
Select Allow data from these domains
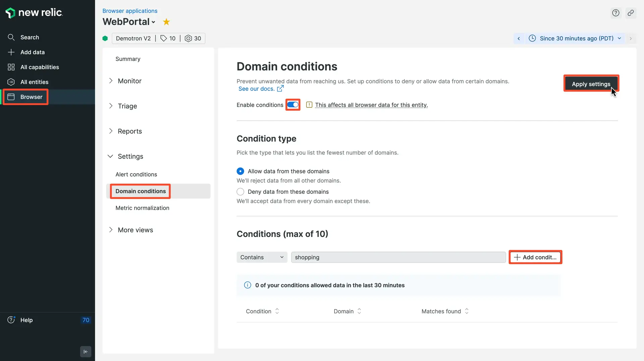pos(240,171)
